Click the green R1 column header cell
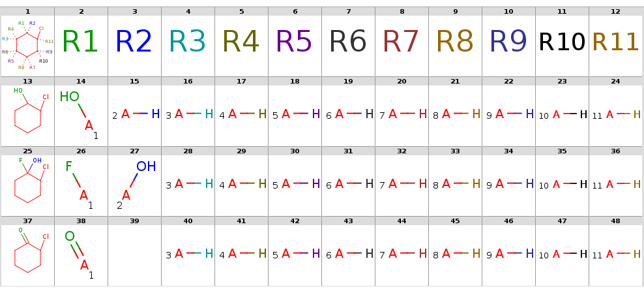Image resolution: width=644 pixels, height=293 pixels. (x=81, y=43)
